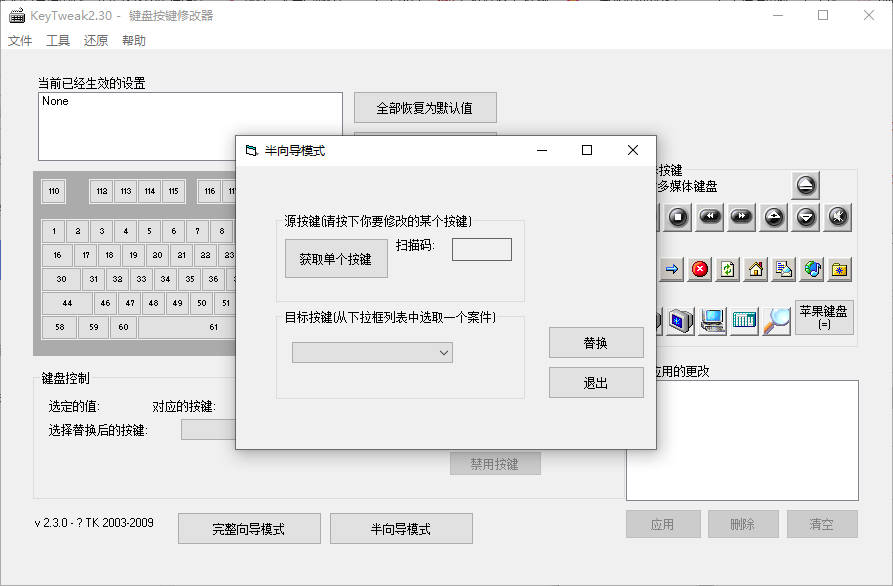Select the Mute media key icon

click(x=838, y=217)
